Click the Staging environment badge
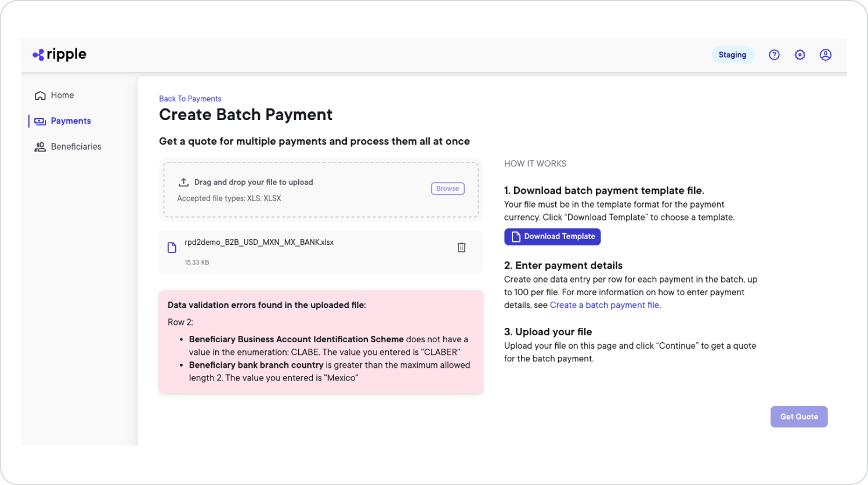 click(x=733, y=55)
